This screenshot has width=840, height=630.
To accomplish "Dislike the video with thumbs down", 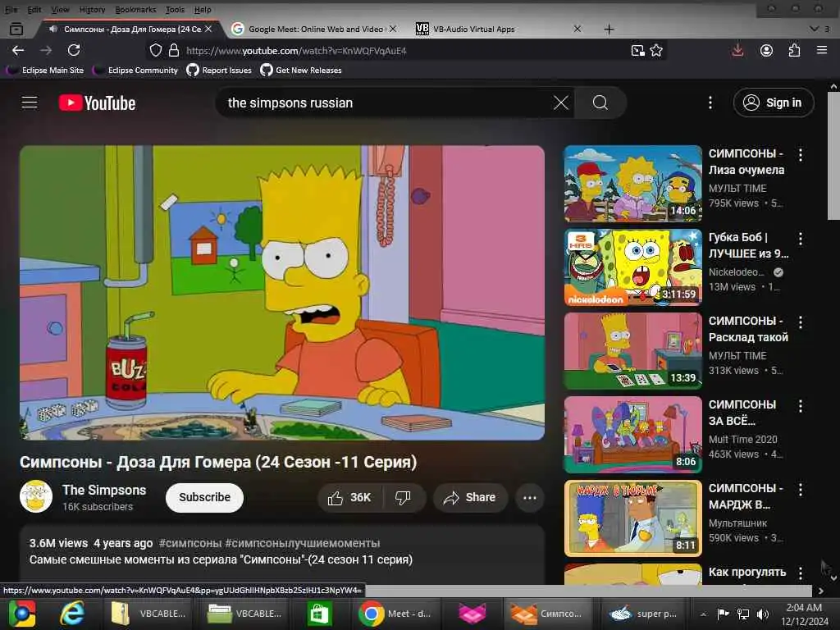I will pos(404,498).
